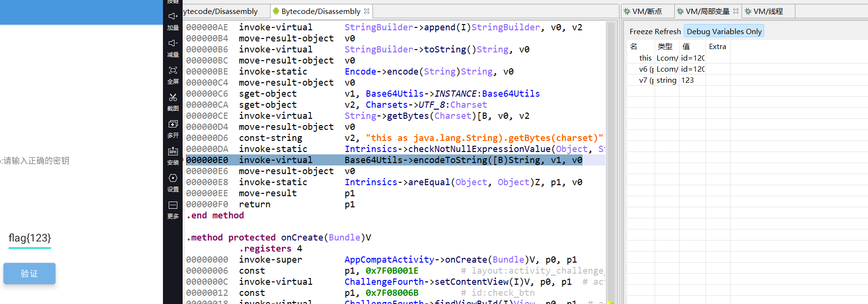Viewport: 868px width, 304px height.
Task: Click the constant 0x7F0B001E
Action: (392, 271)
